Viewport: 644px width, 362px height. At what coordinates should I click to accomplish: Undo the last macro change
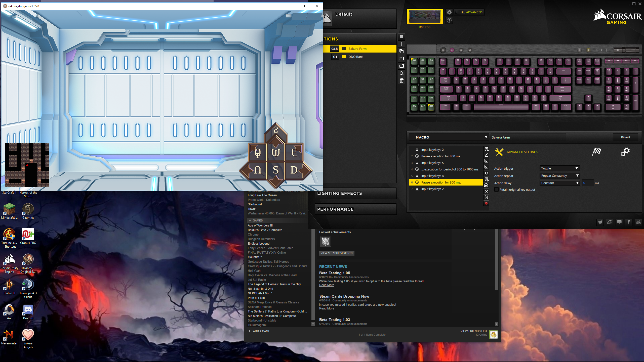pos(486,173)
